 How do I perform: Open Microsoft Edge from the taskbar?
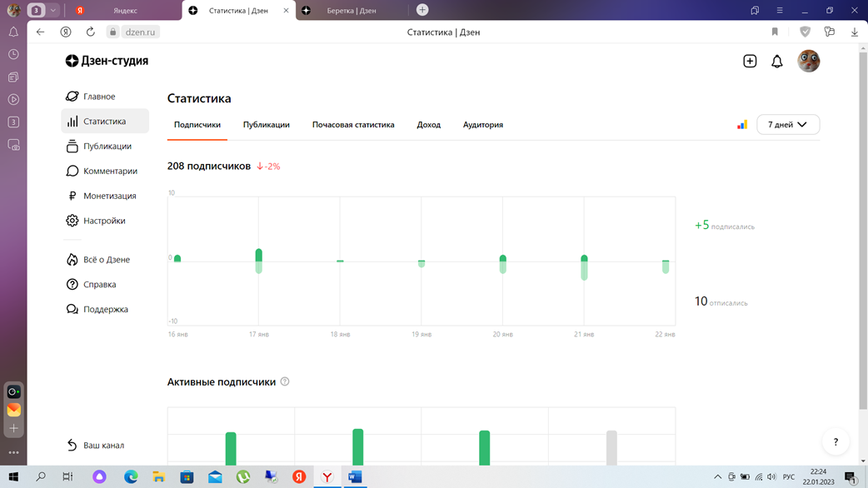pyautogui.click(x=131, y=476)
